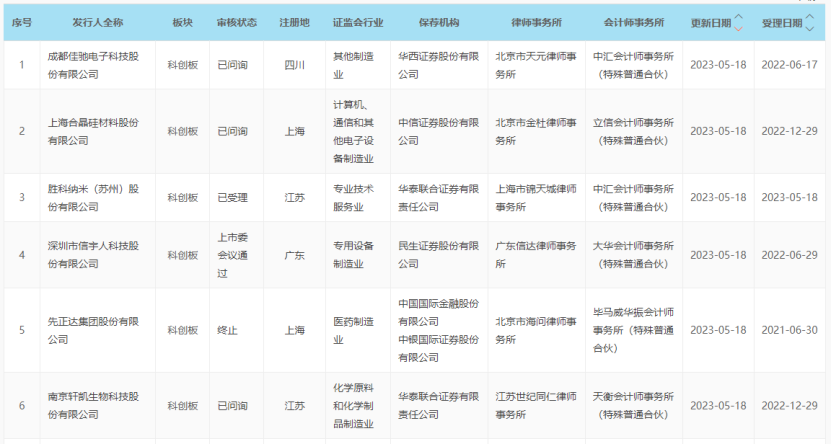
Task: Click the 证监会行业 column header
Action: [358, 23]
